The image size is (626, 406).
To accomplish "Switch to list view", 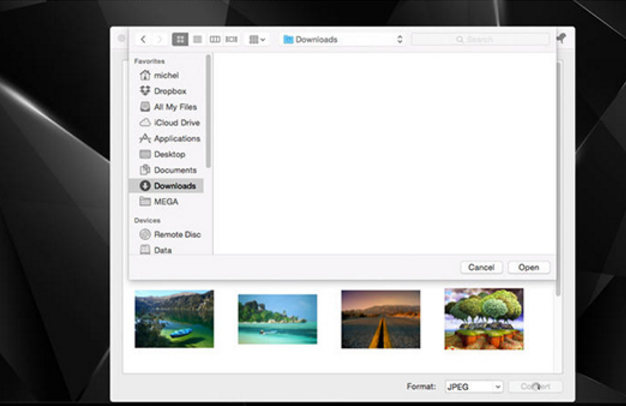I will [x=197, y=39].
